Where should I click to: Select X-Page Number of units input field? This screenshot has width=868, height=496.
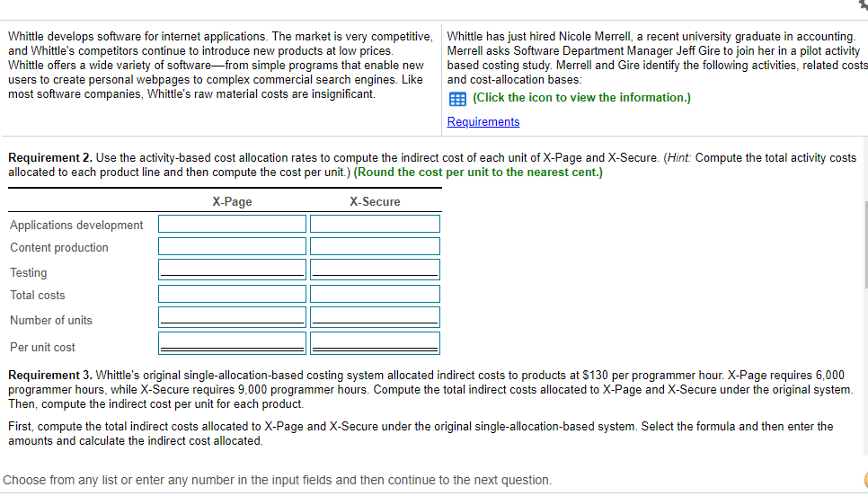[x=232, y=317]
